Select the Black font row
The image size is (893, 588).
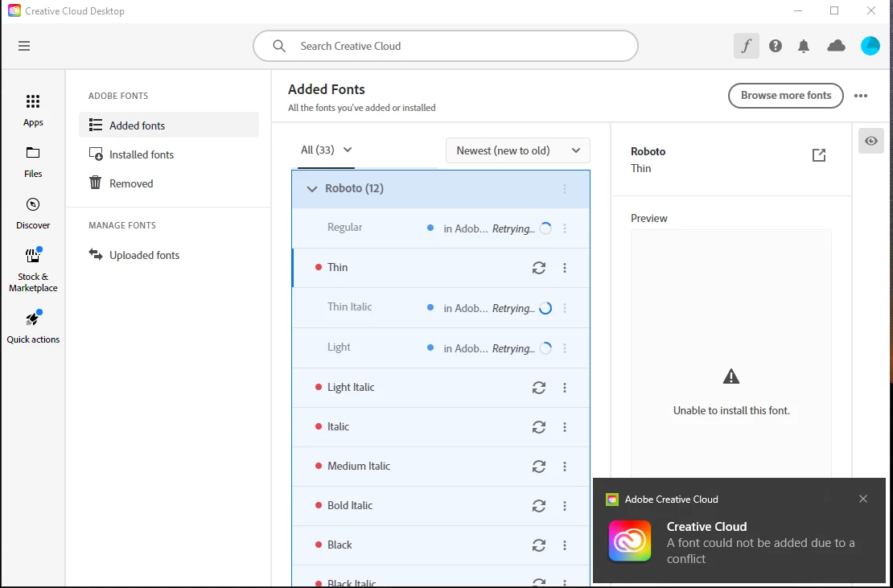(x=441, y=545)
